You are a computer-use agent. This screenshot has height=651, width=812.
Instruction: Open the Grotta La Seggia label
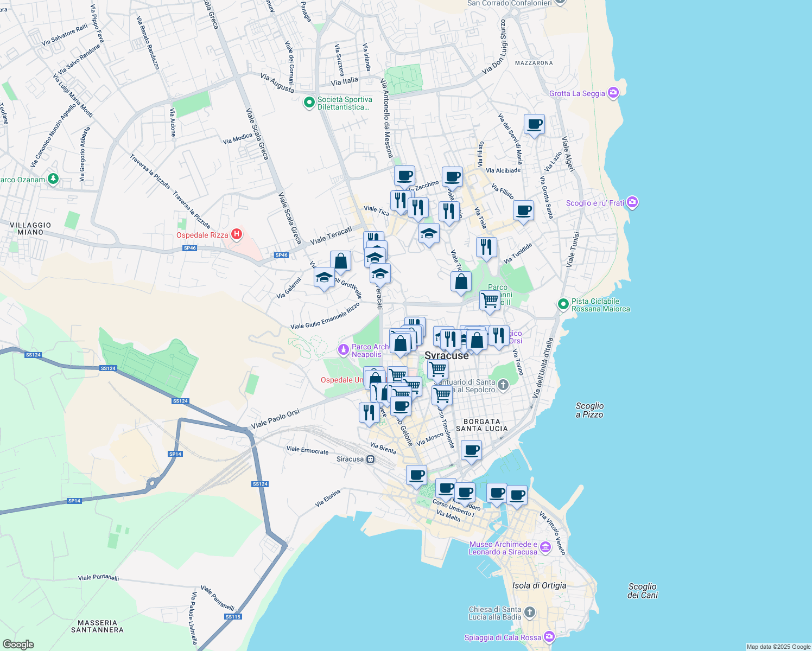click(577, 93)
